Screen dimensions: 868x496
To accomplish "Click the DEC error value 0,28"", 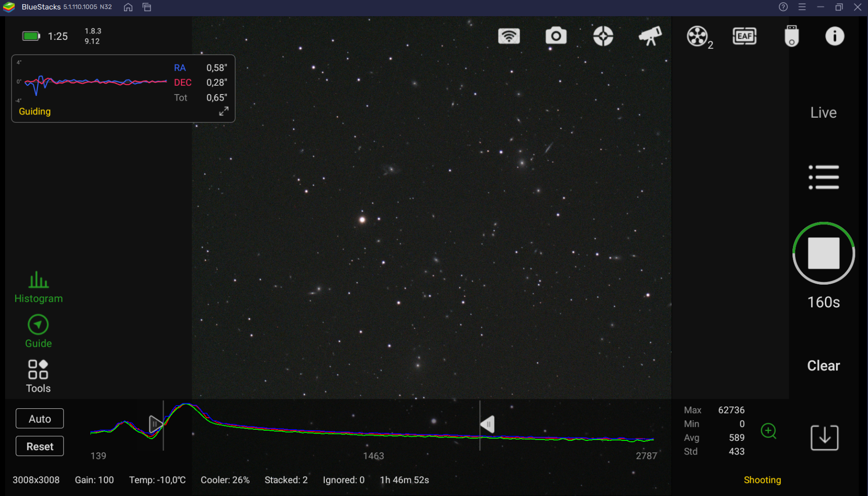I will [217, 83].
